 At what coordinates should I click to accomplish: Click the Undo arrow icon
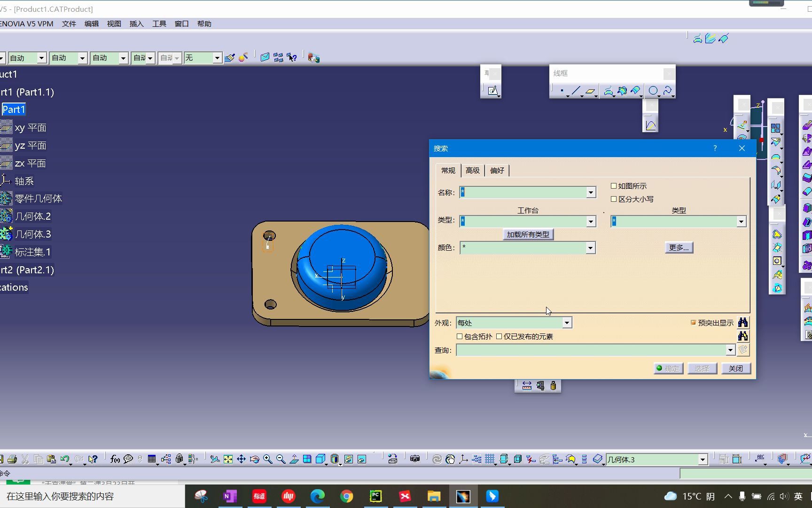point(65,459)
